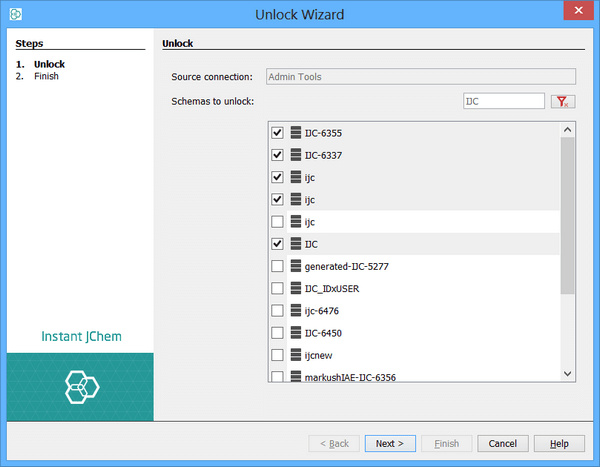Viewport: 600px width, 467px height.
Task: Uncheck the IJC-6355 schema checkbox
Action: pos(277,133)
